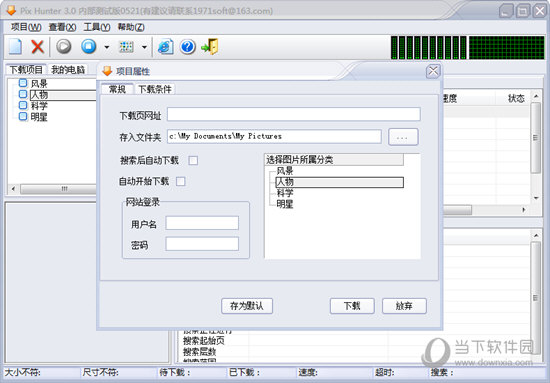Click the new project page icon
This screenshot has height=383, width=550.
(x=15, y=47)
